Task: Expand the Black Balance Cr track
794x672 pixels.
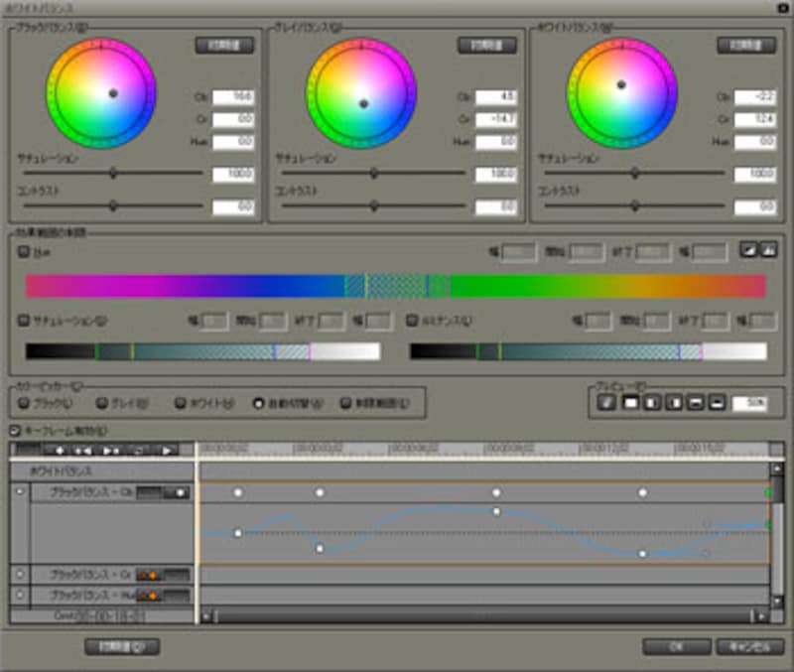Action: click(18, 574)
